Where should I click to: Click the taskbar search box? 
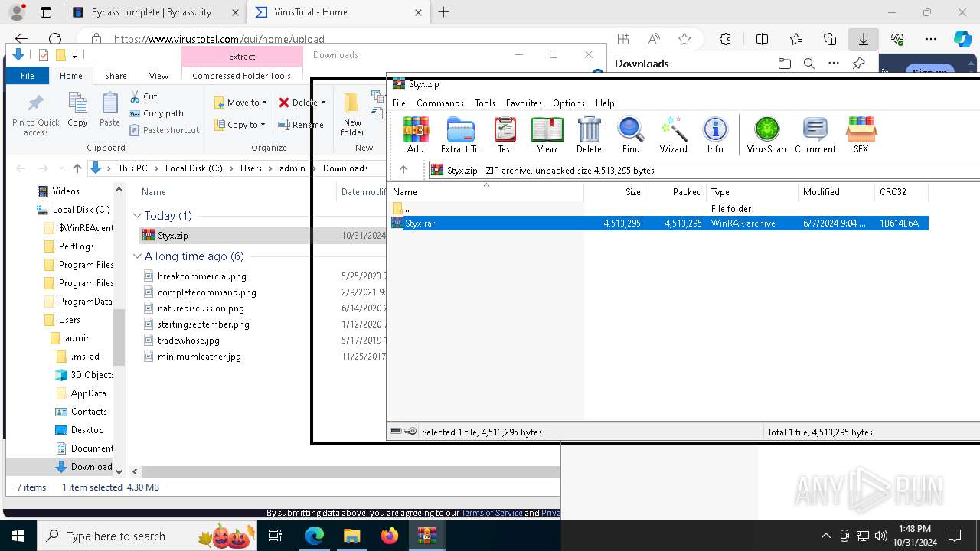pos(146,536)
